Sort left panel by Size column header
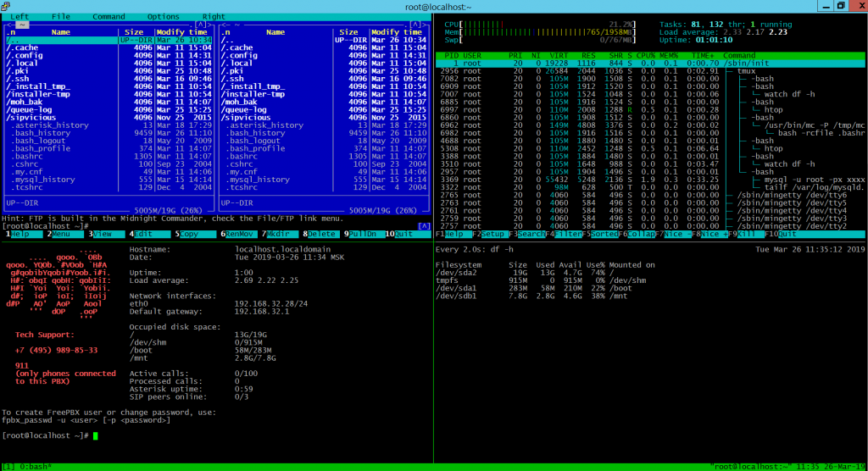 pyautogui.click(x=134, y=32)
